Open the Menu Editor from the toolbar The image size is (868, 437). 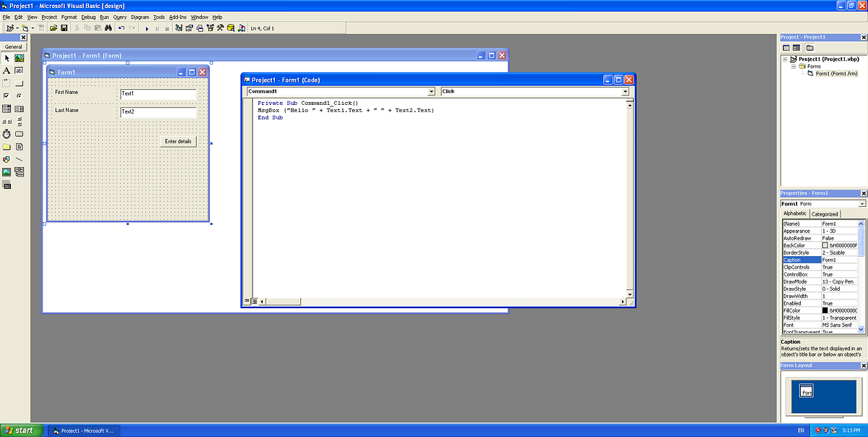click(41, 27)
